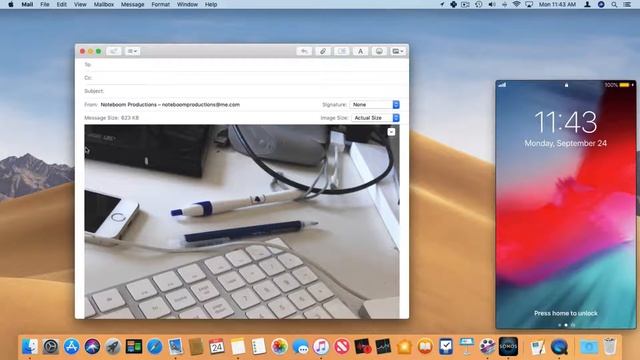The height and width of the screenshot is (360, 640).
Task: Open Stocks from the Dock
Action: tap(383, 347)
